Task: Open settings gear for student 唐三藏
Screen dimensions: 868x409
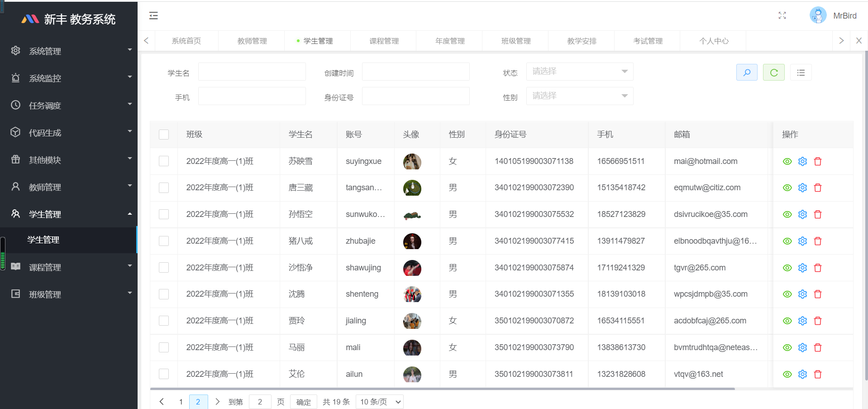Action: coord(803,188)
